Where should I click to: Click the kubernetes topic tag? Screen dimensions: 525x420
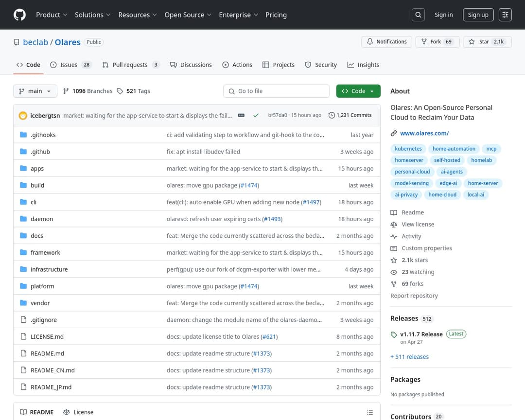408,149
